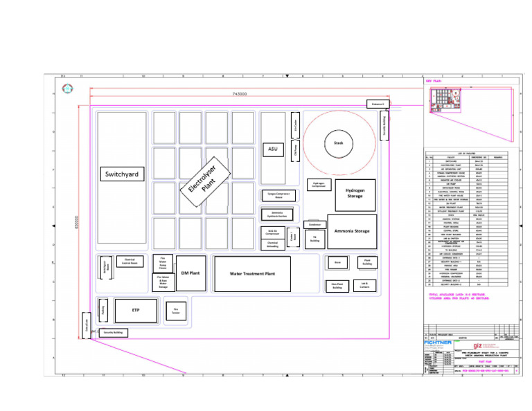Click the FICHTNER logo in title block
The image size is (532, 411).
(x=438, y=342)
